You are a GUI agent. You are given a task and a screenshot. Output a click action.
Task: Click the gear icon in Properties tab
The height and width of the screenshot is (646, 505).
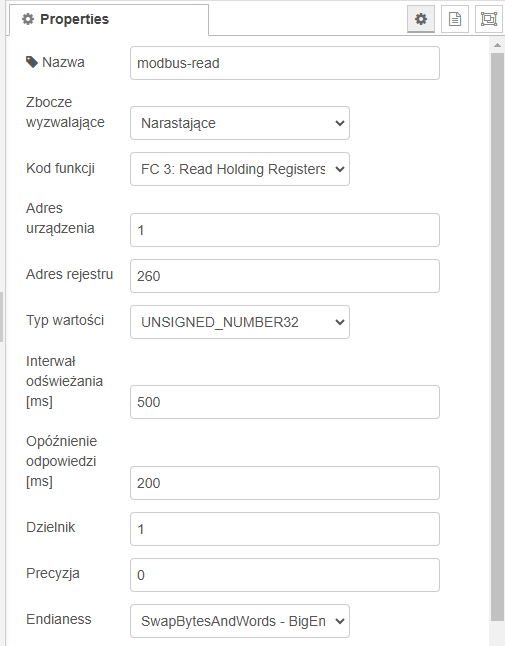pos(28,19)
